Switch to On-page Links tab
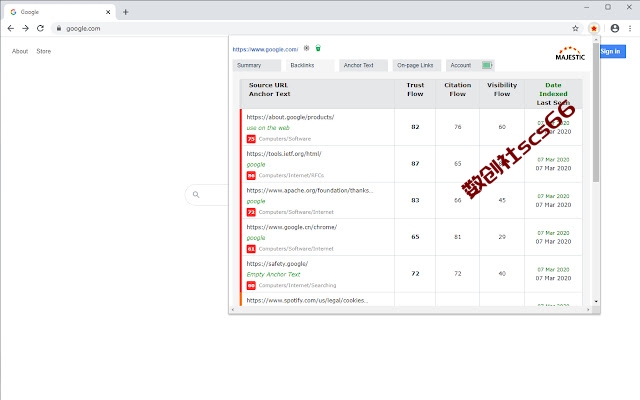The image size is (640, 400). (417, 65)
